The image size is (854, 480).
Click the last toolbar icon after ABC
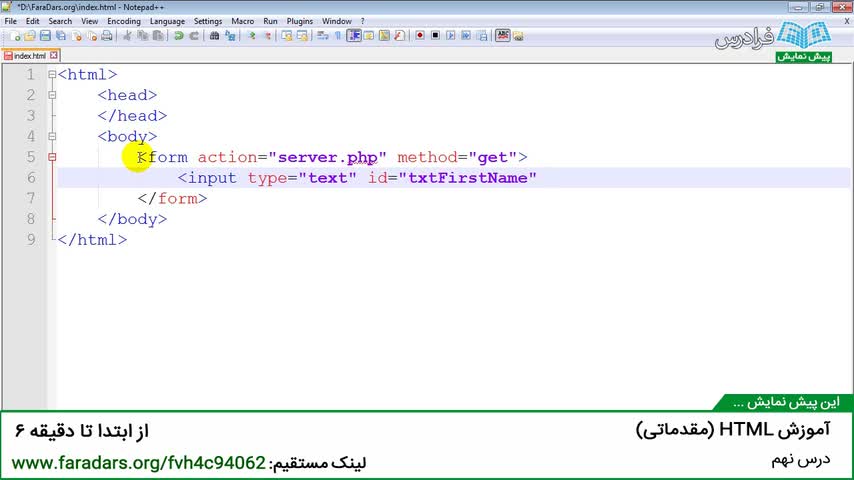[x=518, y=36]
